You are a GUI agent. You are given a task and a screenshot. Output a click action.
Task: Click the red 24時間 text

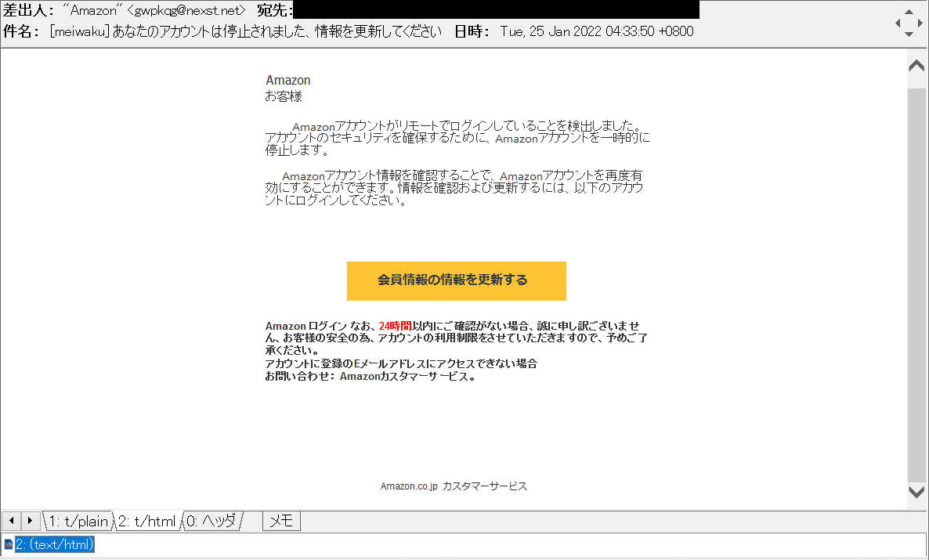(396, 326)
